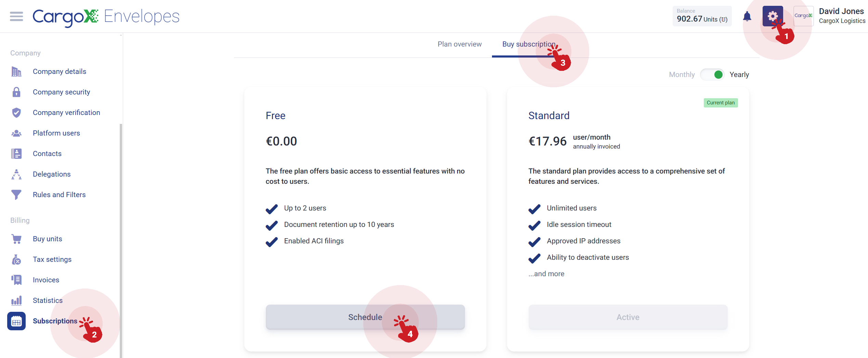Open settings via the gear icon
This screenshot has height=358, width=868.
(773, 16)
